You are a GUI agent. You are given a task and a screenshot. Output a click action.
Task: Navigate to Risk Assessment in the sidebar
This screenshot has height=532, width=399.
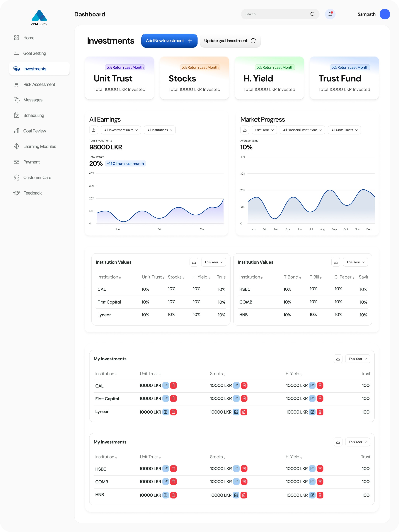[x=39, y=84]
